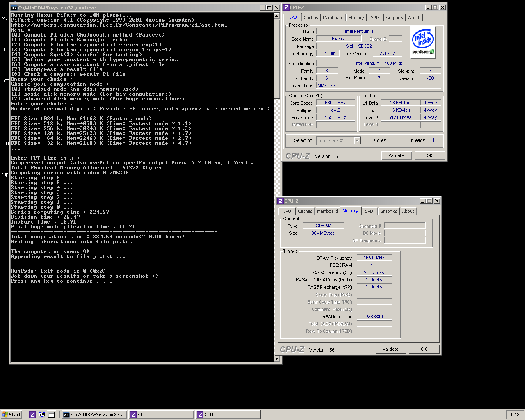
Task: Click the cmd.exe title bar icon
Action: tap(14, 8)
